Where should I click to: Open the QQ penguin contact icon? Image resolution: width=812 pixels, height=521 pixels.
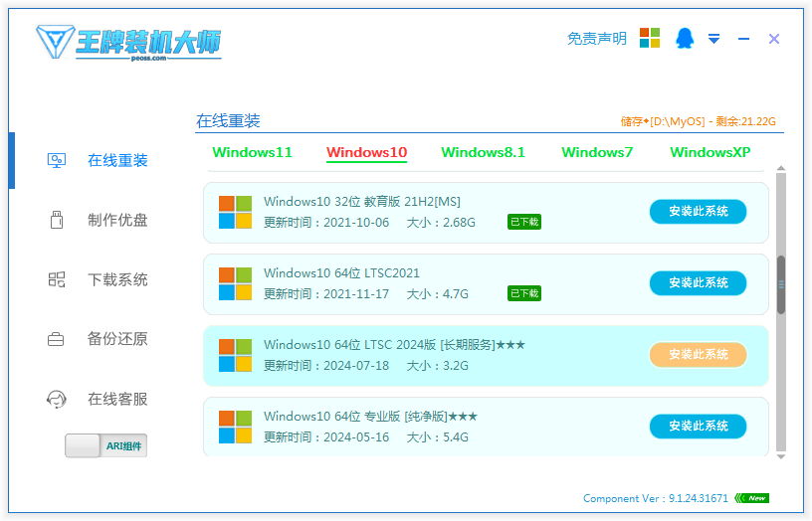pyautogui.click(x=684, y=39)
